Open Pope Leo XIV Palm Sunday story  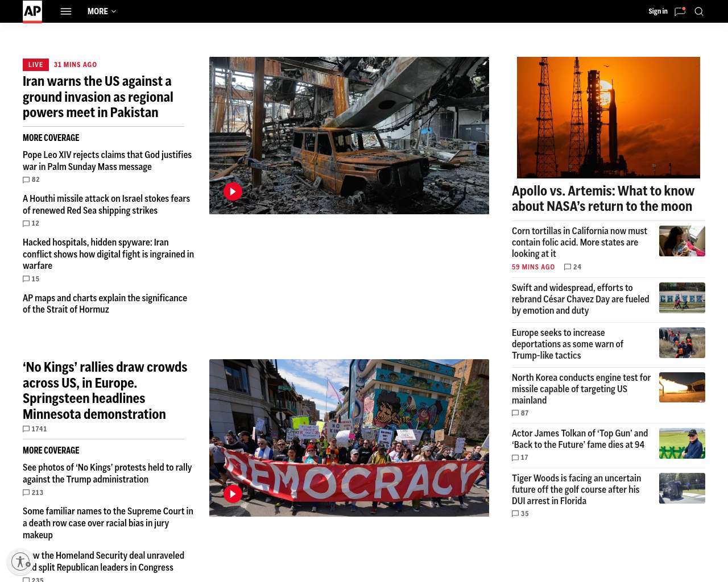(107, 161)
